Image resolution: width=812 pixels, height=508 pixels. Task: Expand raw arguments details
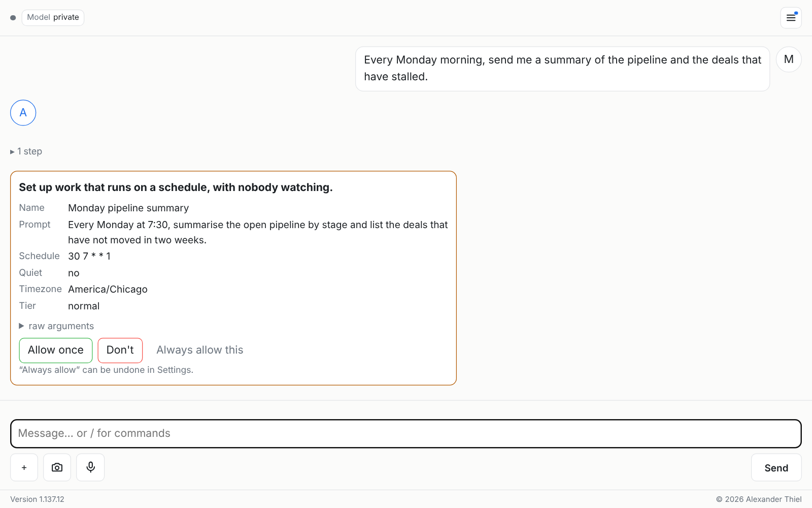[x=56, y=326]
